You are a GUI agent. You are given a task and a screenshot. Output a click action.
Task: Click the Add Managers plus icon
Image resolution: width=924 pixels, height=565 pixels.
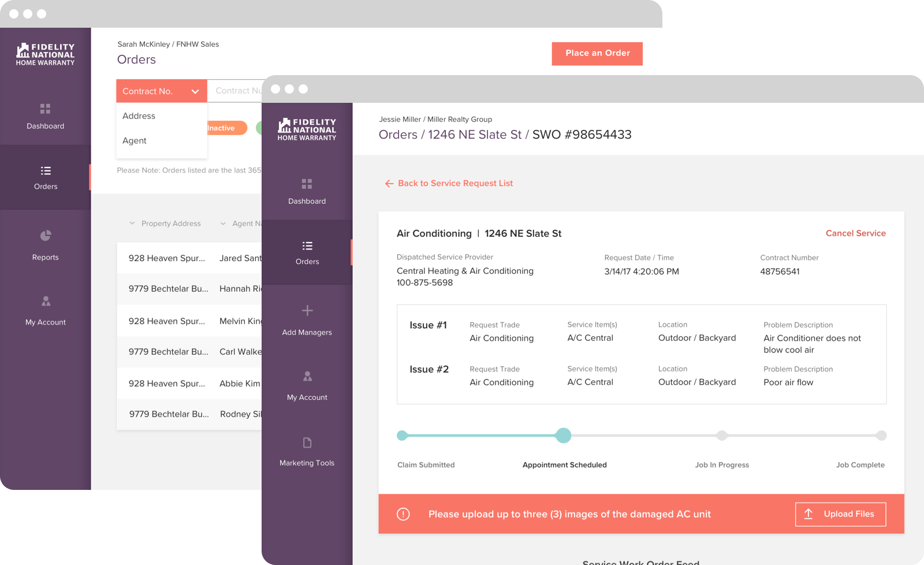pos(307,311)
